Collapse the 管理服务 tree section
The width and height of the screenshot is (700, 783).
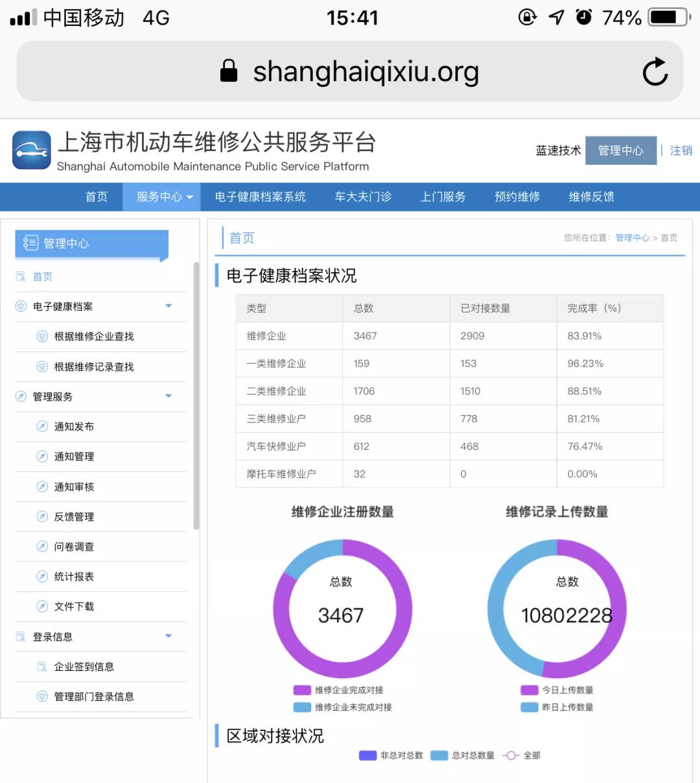169,396
